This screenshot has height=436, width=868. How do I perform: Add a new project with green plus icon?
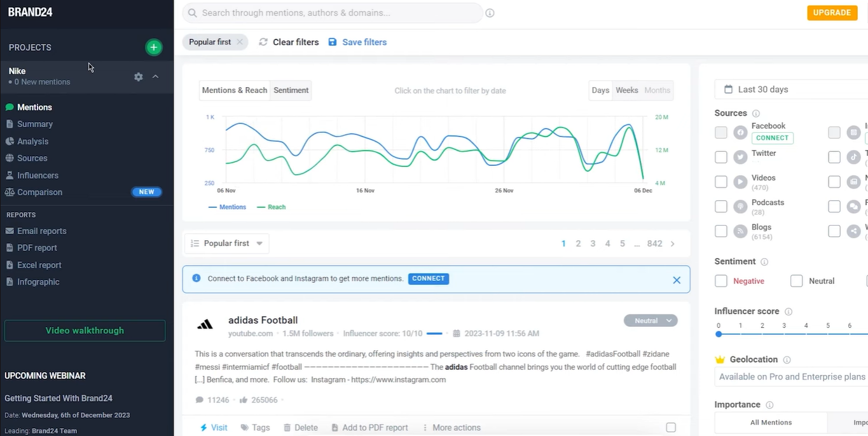[x=153, y=47]
